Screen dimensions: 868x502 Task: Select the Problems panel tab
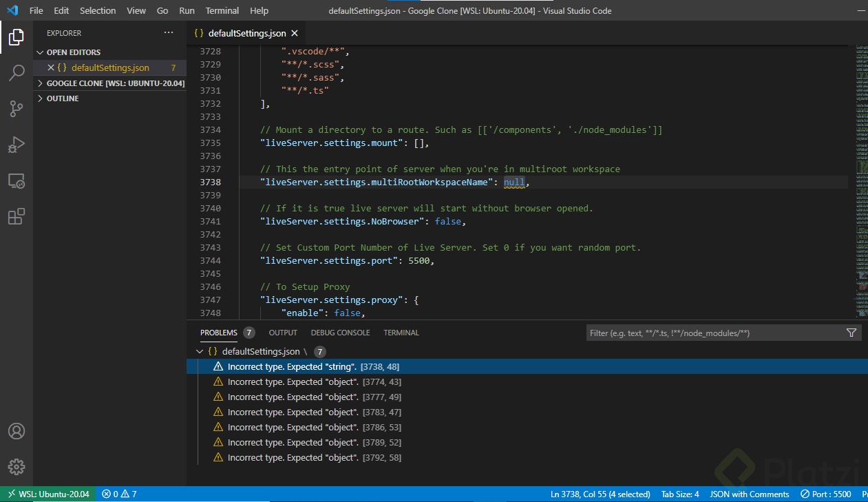coord(219,333)
